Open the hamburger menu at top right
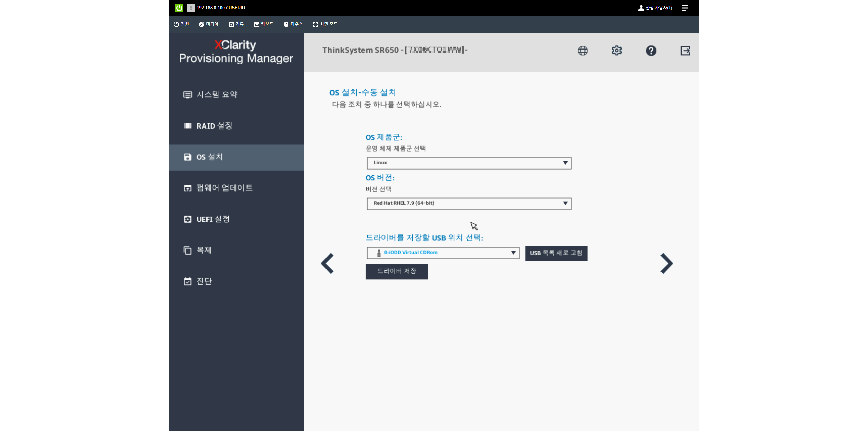 click(x=685, y=8)
